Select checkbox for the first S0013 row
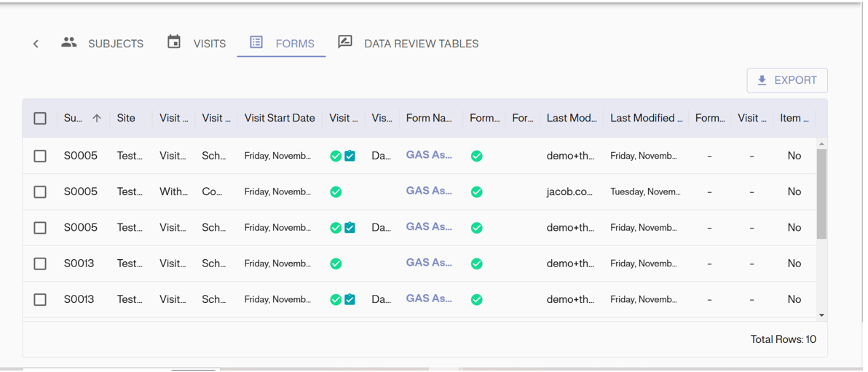This screenshot has width=868, height=372. point(40,264)
